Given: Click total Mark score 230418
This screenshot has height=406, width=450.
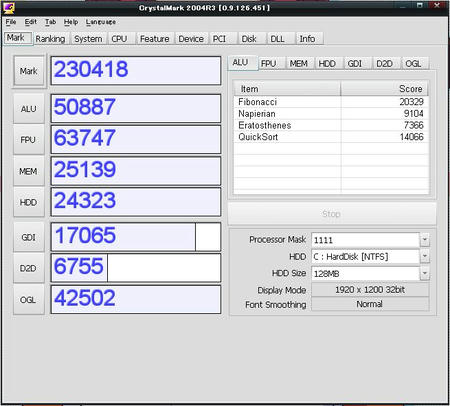Looking at the screenshot, I should point(136,71).
